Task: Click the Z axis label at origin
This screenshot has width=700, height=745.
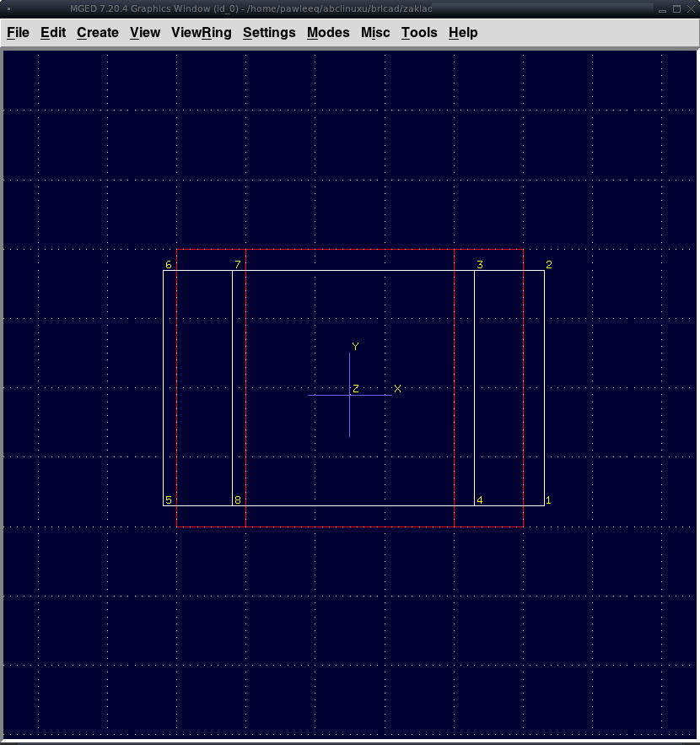Action: (x=355, y=389)
